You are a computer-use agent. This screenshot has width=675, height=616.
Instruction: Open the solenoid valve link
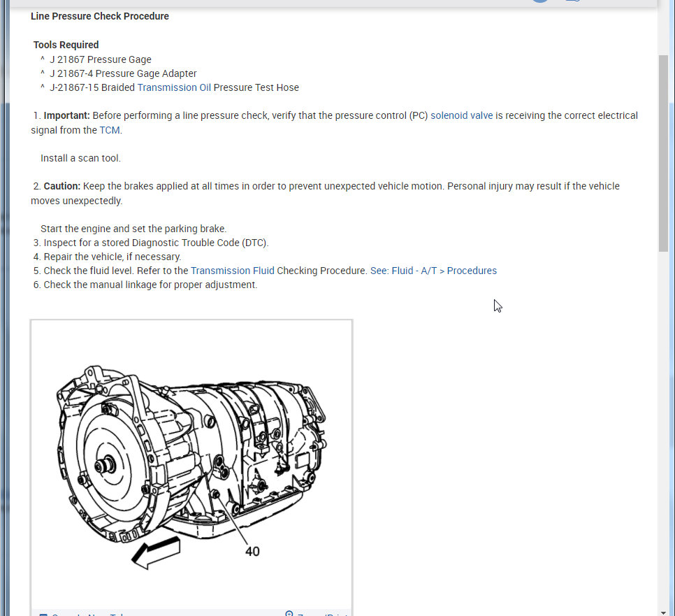(461, 115)
